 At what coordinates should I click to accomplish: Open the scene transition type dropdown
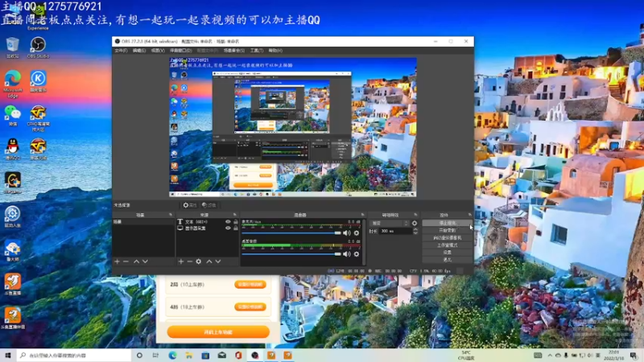point(390,224)
